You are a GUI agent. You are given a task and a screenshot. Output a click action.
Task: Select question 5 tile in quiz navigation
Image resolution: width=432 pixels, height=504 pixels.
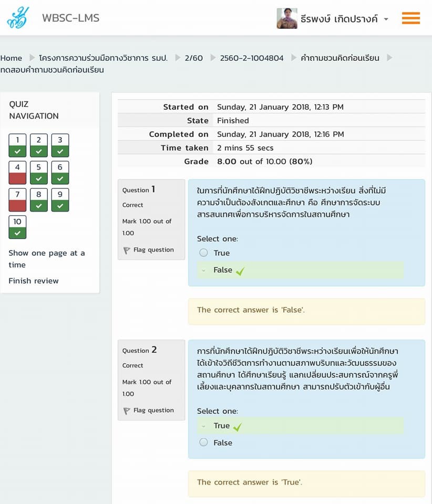pyautogui.click(x=39, y=173)
